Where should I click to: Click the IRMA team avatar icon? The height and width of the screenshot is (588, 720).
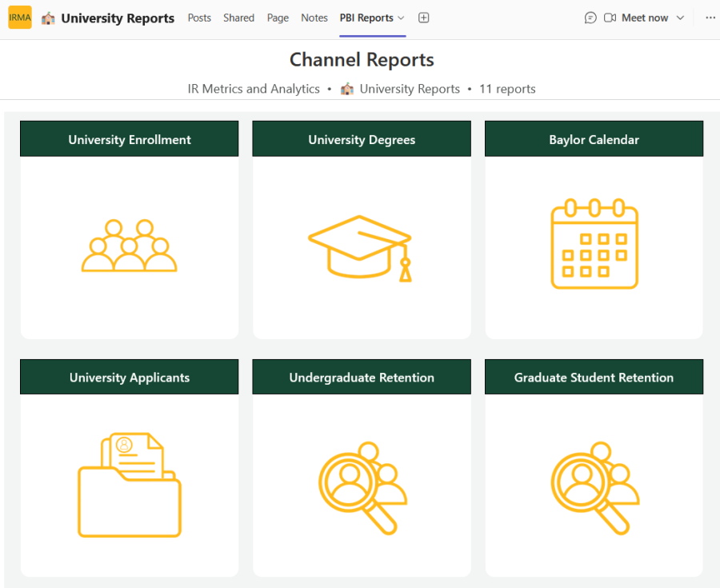[x=20, y=18]
